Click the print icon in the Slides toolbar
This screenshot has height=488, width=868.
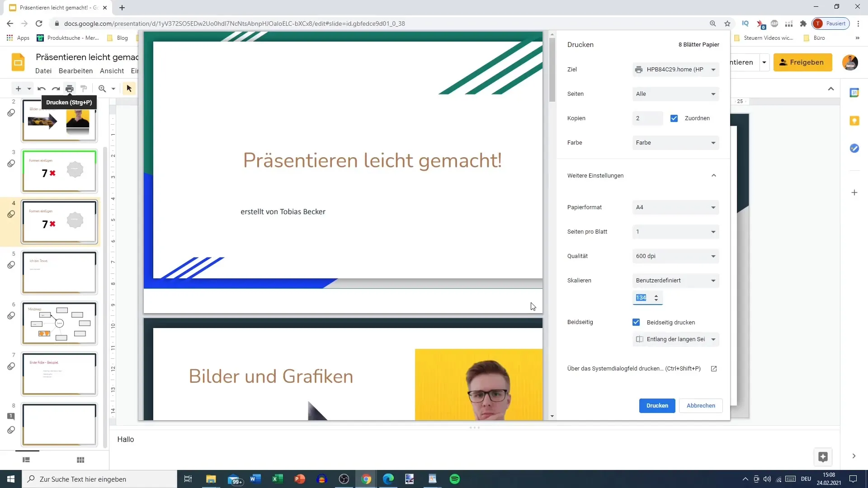tap(69, 89)
